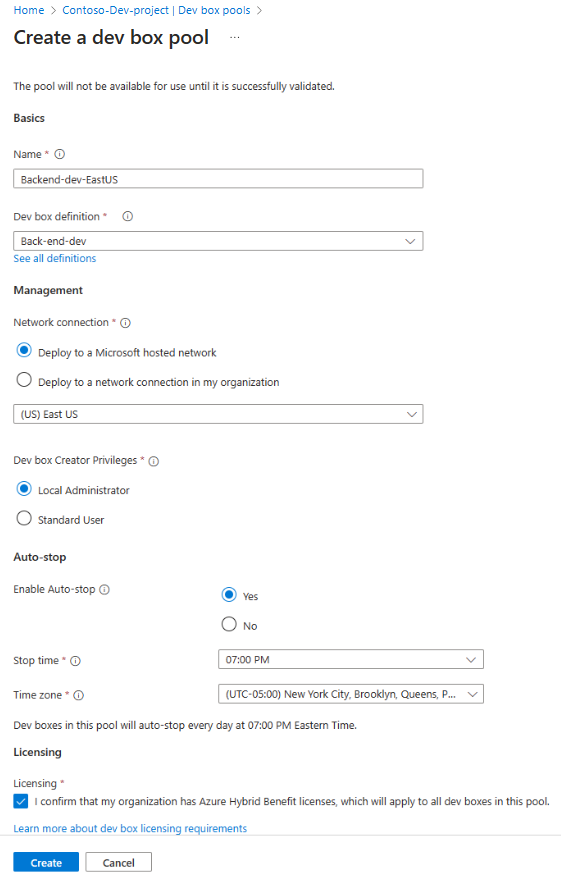
Task: Uncheck the Azure Hybrid Benefit licensing checkbox
Action: point(21,801)
